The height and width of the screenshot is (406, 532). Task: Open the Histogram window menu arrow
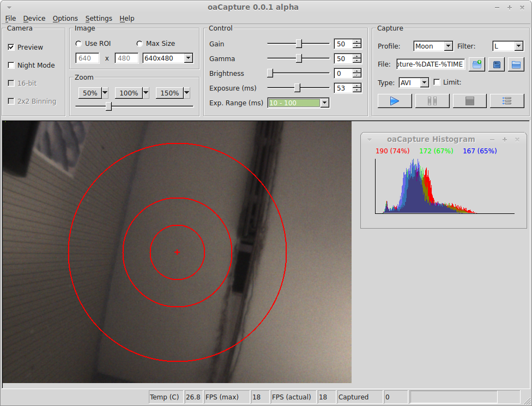click(x=370, y=140)
